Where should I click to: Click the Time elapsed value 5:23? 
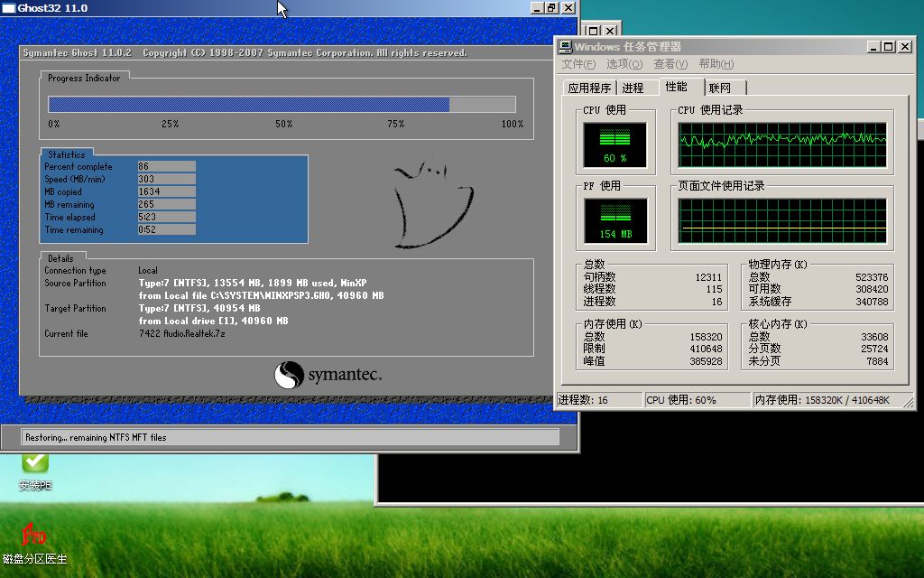[167, 217]
